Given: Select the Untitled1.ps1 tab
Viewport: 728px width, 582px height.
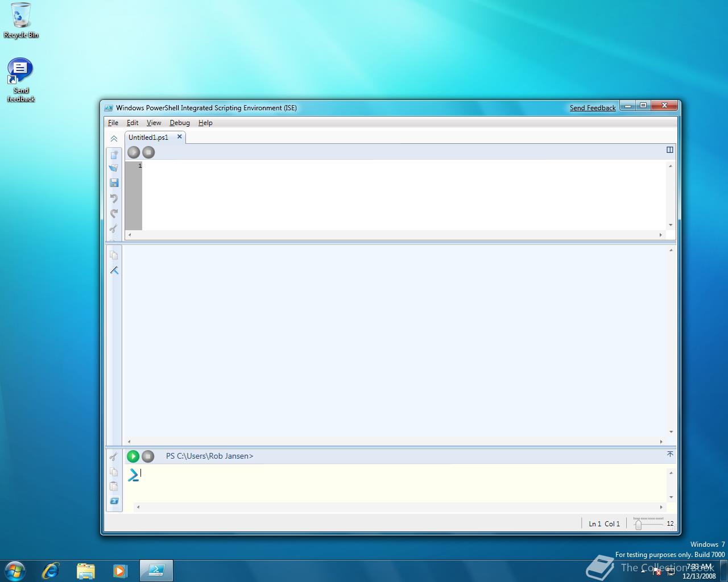Looking at the screenshot, I should (x=148, y=138).
